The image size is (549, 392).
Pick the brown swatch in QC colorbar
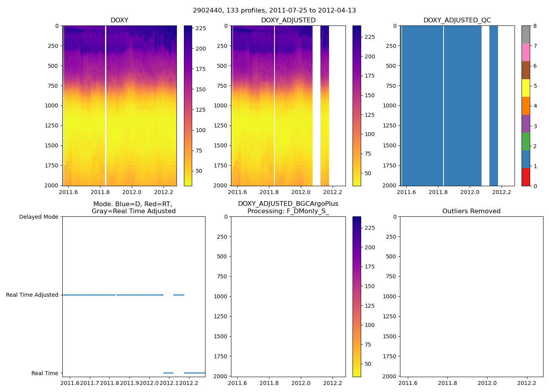coord(525,70)
